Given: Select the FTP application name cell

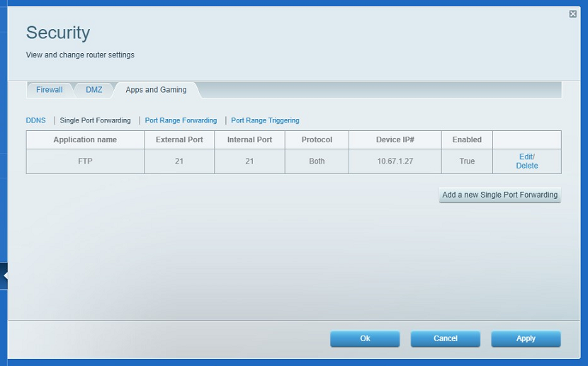Looking at the screenshot, I should (x=85, y=161).
